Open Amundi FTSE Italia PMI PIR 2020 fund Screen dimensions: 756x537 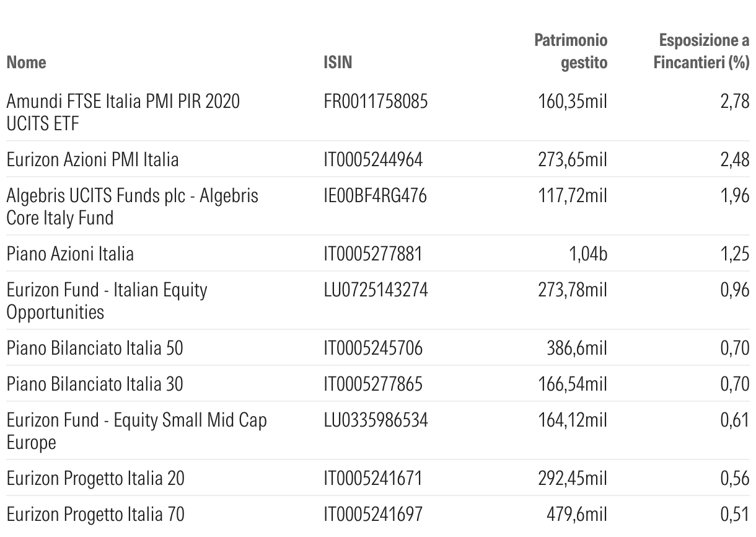point(123,112)
